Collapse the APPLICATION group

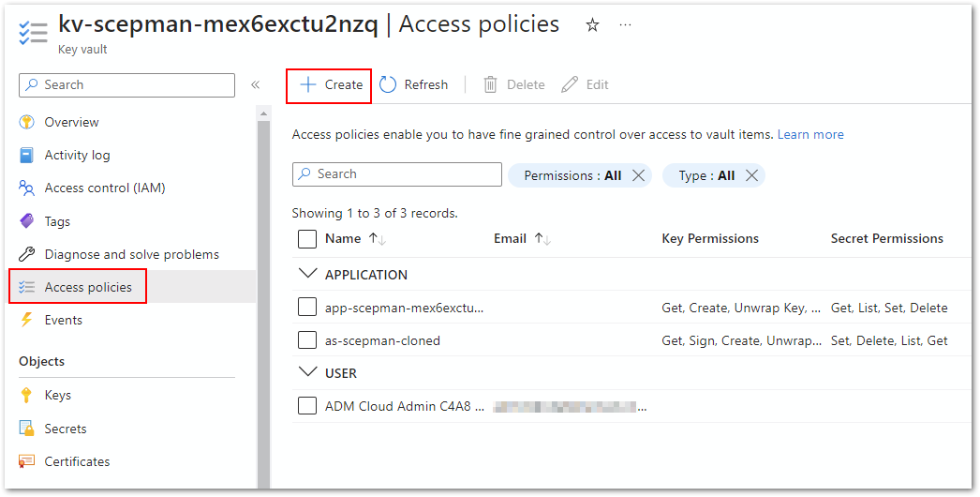coord(307,275)
